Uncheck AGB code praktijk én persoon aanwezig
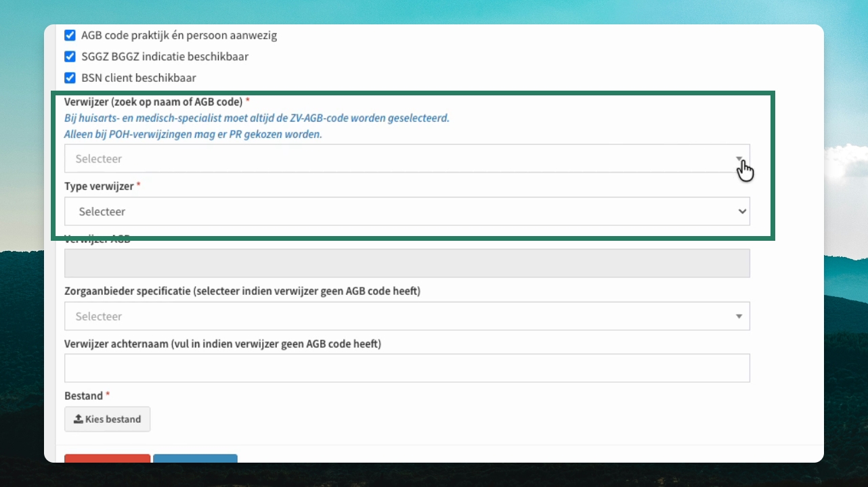 point(70,35)
